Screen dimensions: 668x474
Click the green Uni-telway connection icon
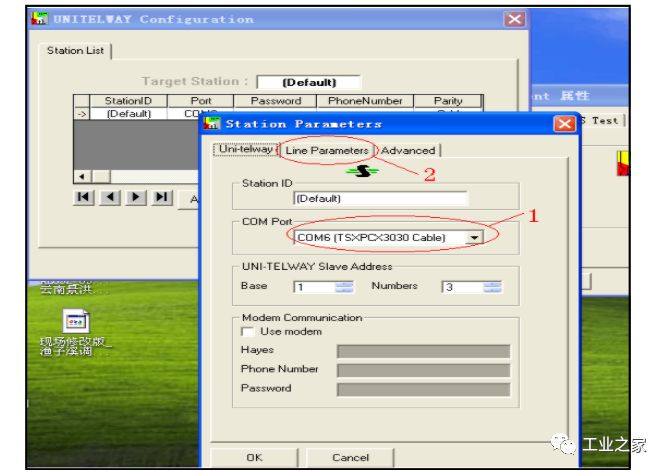click(x=362, y=171)
